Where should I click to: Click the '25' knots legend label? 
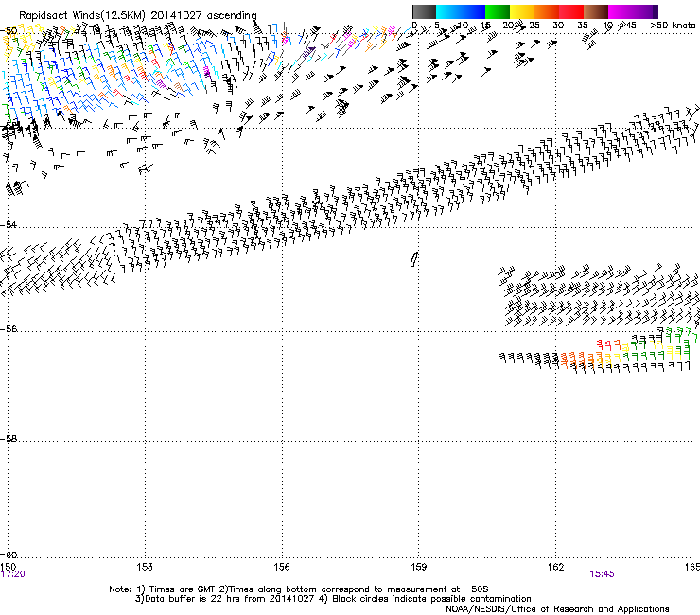534,26
